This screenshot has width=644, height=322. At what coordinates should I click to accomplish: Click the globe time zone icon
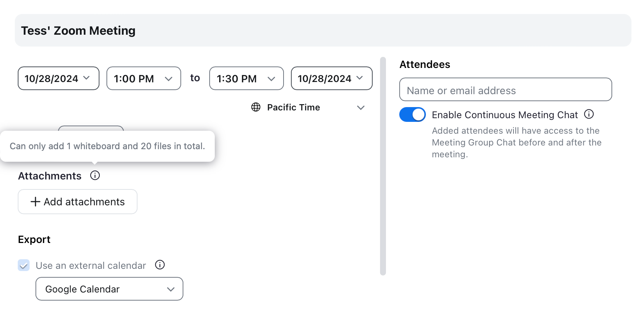click(x=256, y=107)
